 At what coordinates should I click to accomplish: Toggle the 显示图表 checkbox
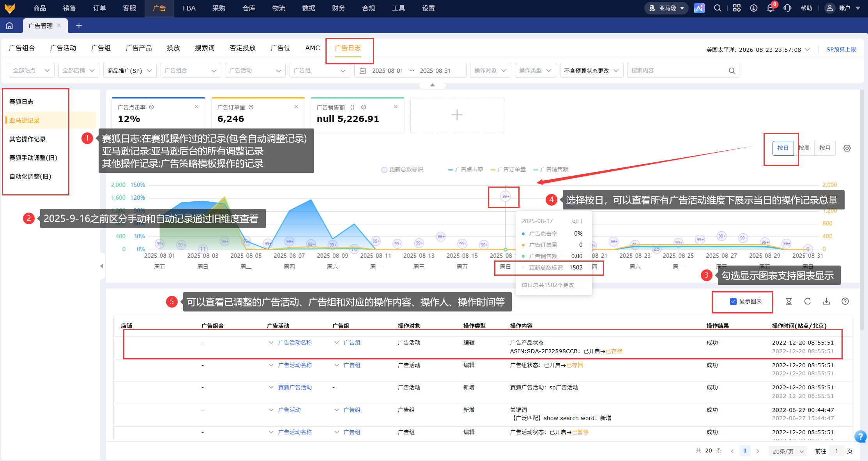point(733,301)
